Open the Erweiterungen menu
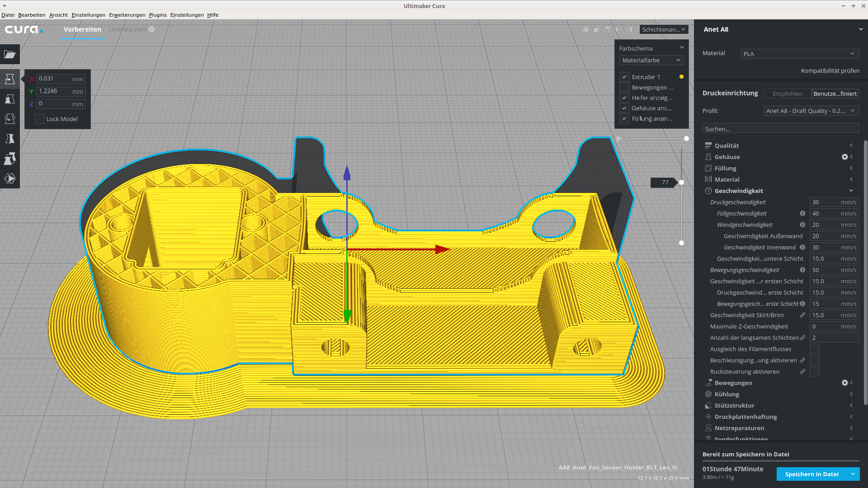The image size is (868, 488). [x=127, y=15]
